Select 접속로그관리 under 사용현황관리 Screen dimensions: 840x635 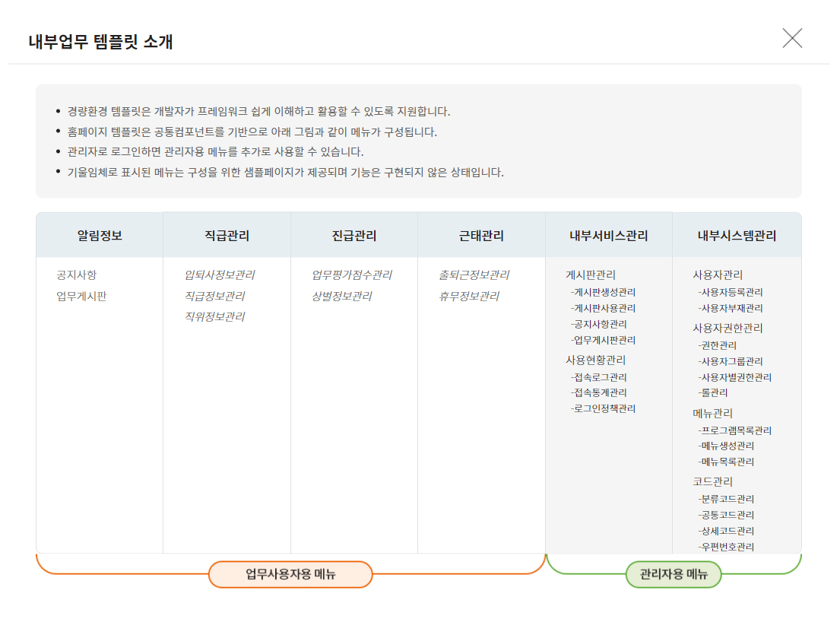click(x=599, y=377)
